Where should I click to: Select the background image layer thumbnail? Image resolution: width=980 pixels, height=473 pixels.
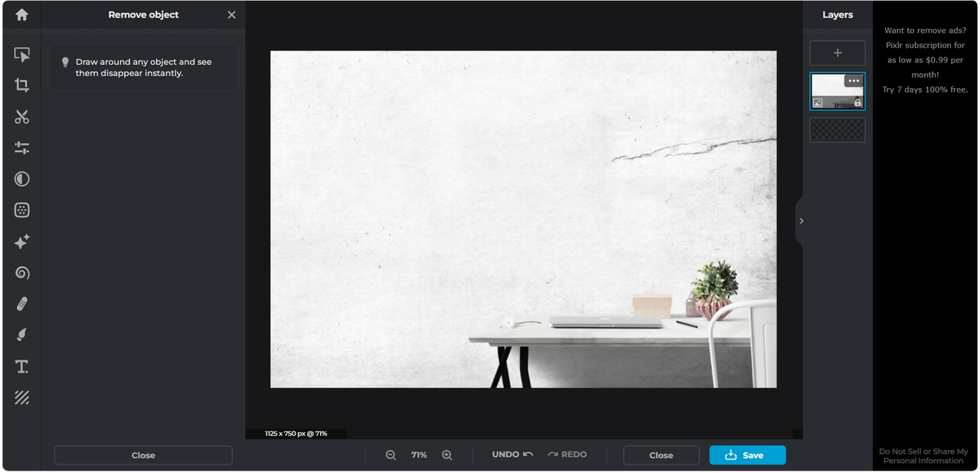[838, 91]
